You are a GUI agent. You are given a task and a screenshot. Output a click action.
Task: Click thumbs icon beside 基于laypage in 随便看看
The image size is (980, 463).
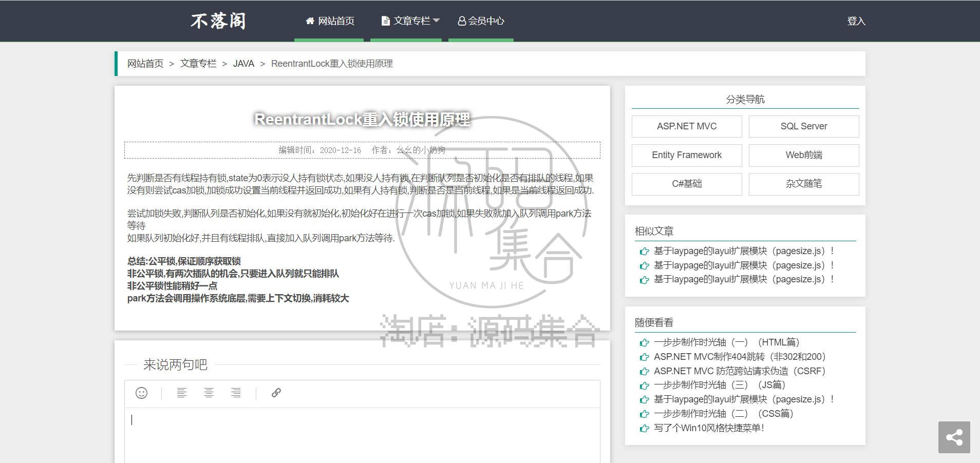click(x=644, y=399)
